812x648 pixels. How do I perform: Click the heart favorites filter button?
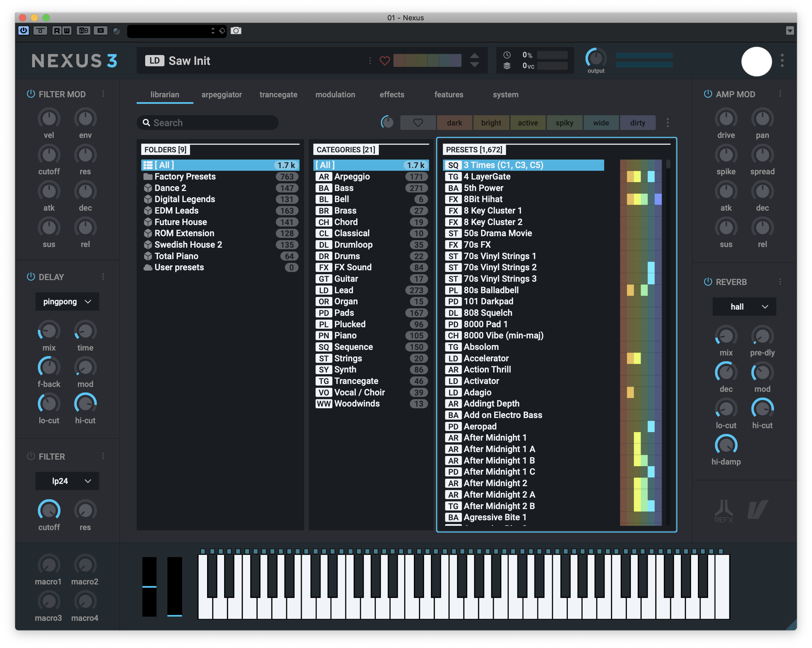point(418,123)
